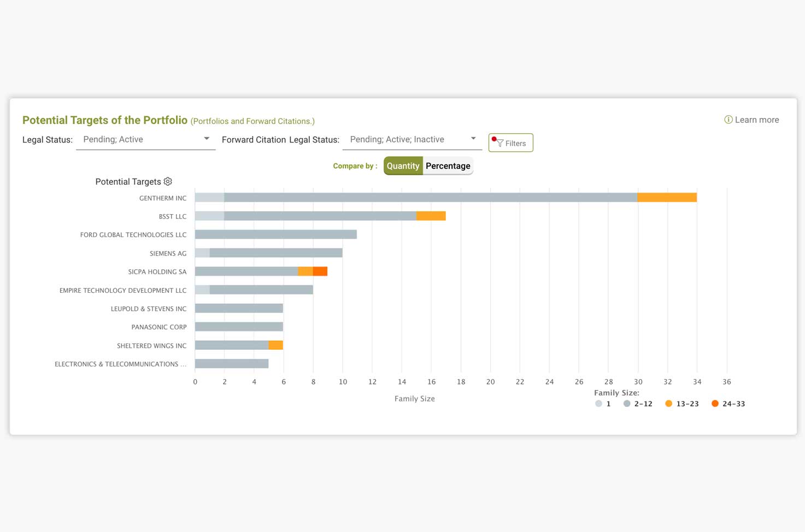Click Panasonic Corp bar

pyautogui.click(x=239, y=327)
